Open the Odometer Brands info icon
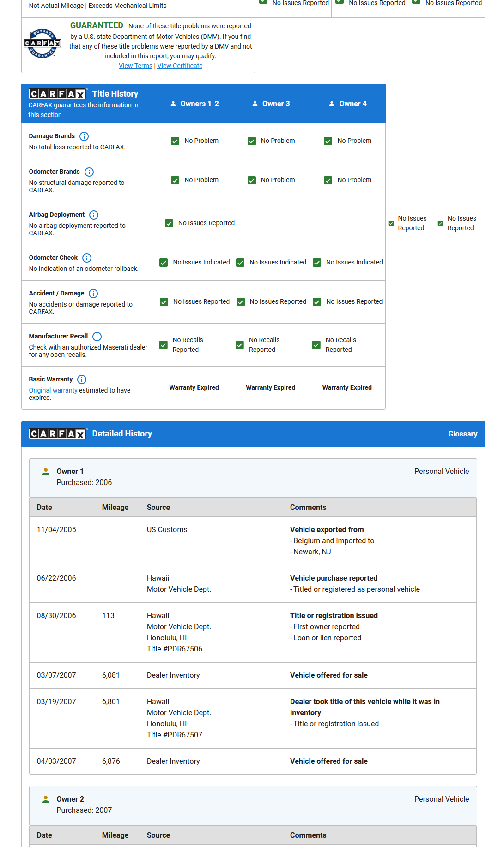 click(x=89, y=172)
